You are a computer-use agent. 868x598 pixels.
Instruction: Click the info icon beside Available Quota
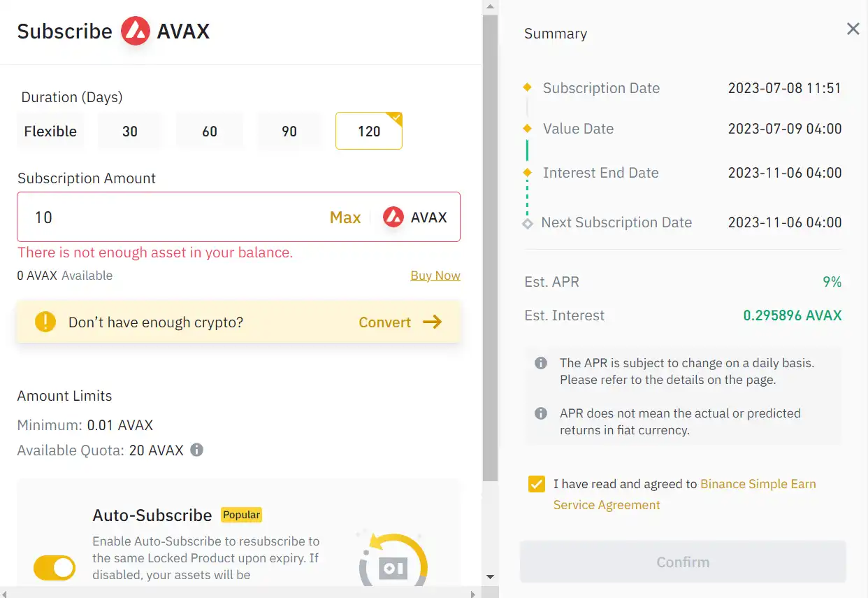197,450
